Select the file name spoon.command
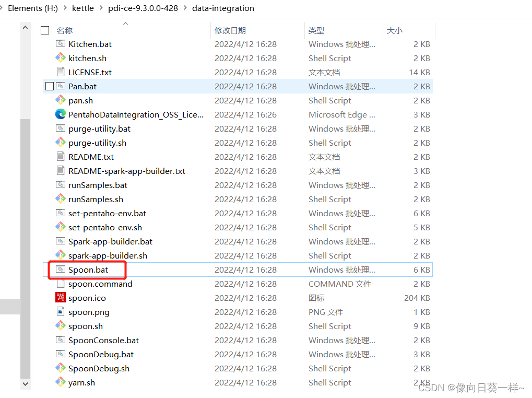This screenshot has height=398, width=532. [100, 284]
